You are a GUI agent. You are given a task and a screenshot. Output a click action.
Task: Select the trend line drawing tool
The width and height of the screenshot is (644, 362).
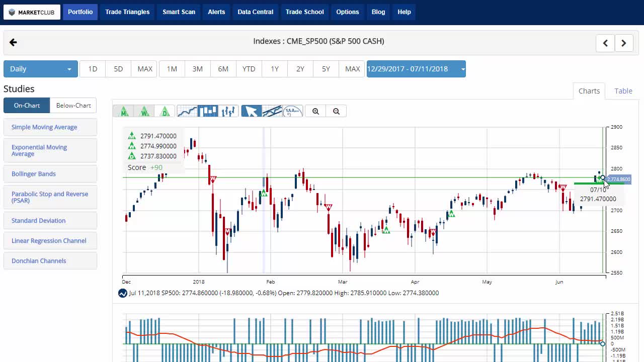click(272, 111)
